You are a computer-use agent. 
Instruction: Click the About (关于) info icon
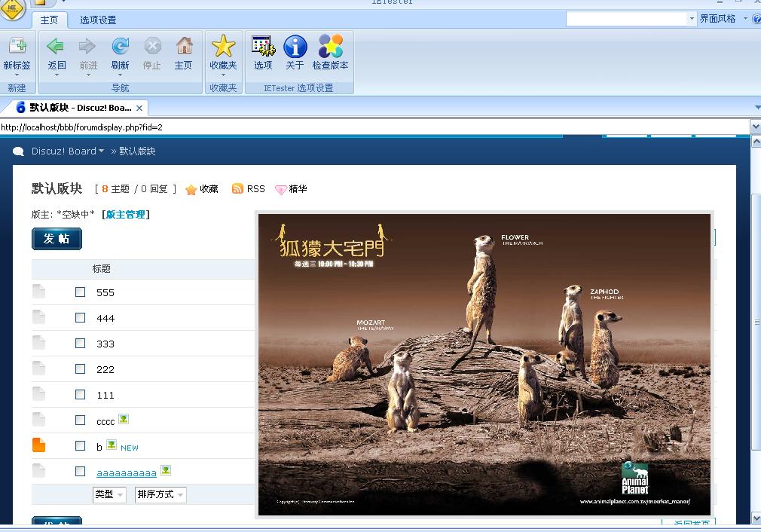(x=295, y=46)
